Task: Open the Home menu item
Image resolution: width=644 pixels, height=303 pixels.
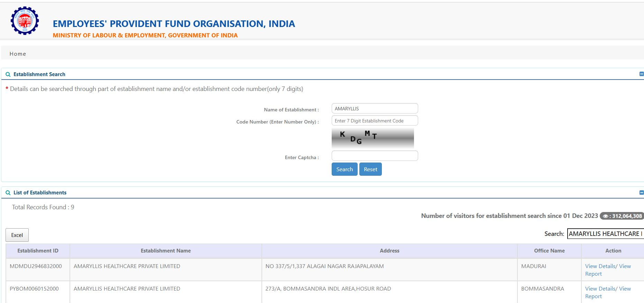Action: point(18,54)
